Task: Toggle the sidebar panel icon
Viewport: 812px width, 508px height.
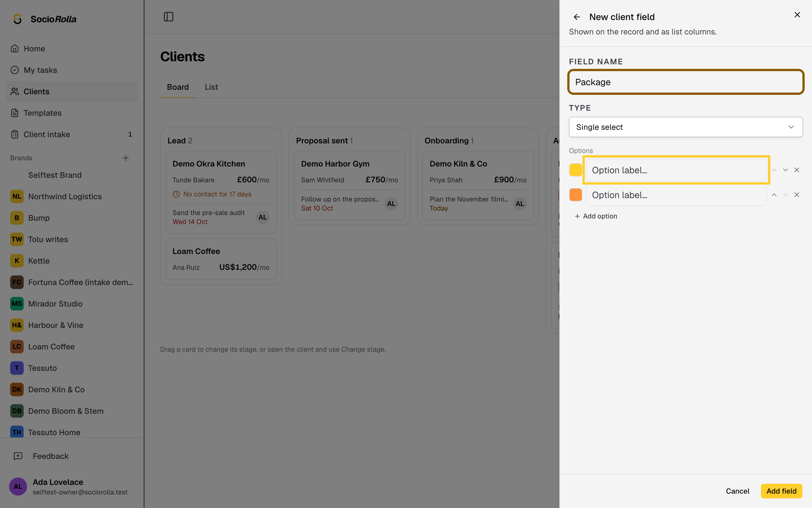Action: 168,17
